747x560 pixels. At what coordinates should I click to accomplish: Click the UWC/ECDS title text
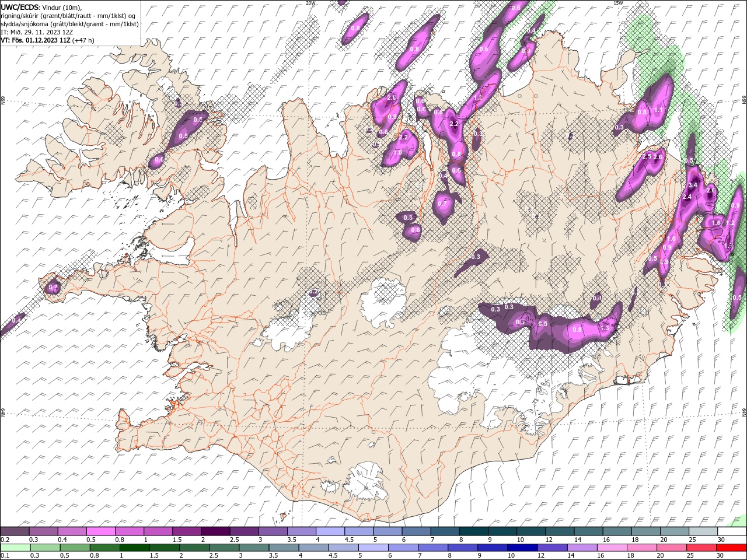point(20,7)
